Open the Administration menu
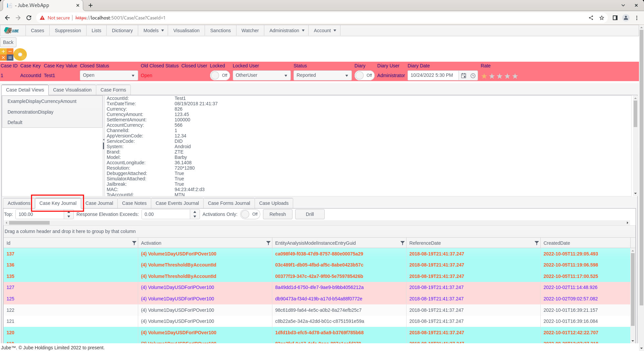The height and width of the screenshot is (351, 644). coord(287,31)
